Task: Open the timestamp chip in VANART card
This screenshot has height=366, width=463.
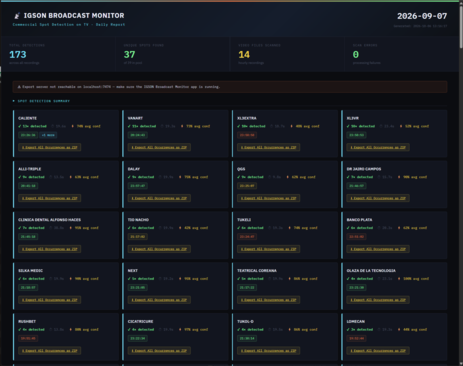Action: (x=138, y=135)
